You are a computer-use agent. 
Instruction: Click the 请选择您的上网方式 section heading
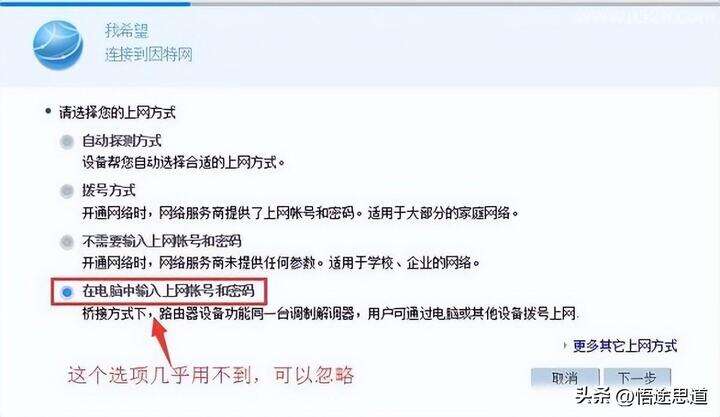[x=117, y=113]
